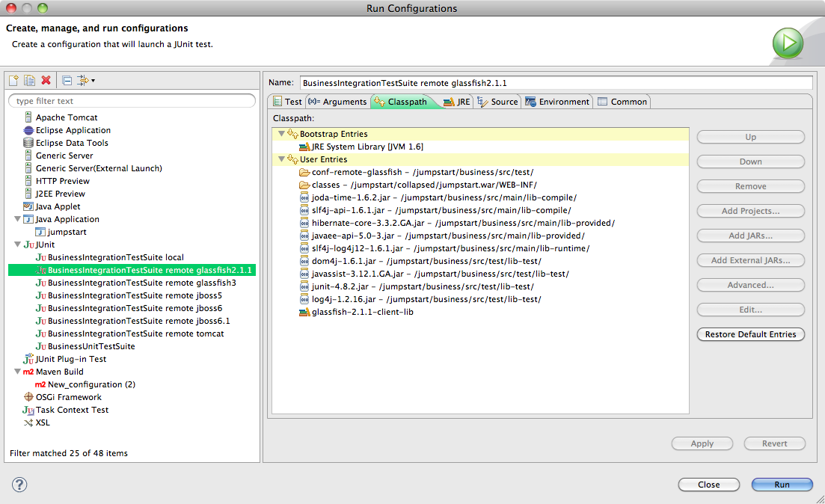Switch to the Arguments tab
The image size is (825, 504).
tap(337, 102)
